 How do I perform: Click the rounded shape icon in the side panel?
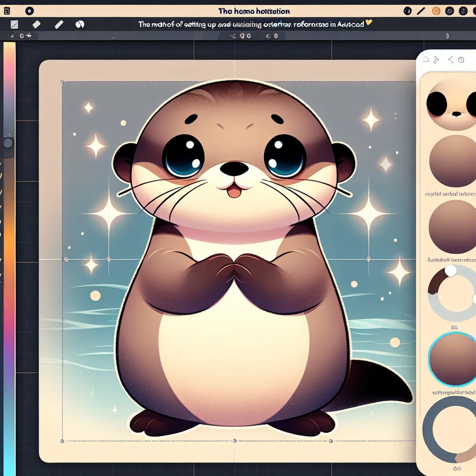point(426,59)
